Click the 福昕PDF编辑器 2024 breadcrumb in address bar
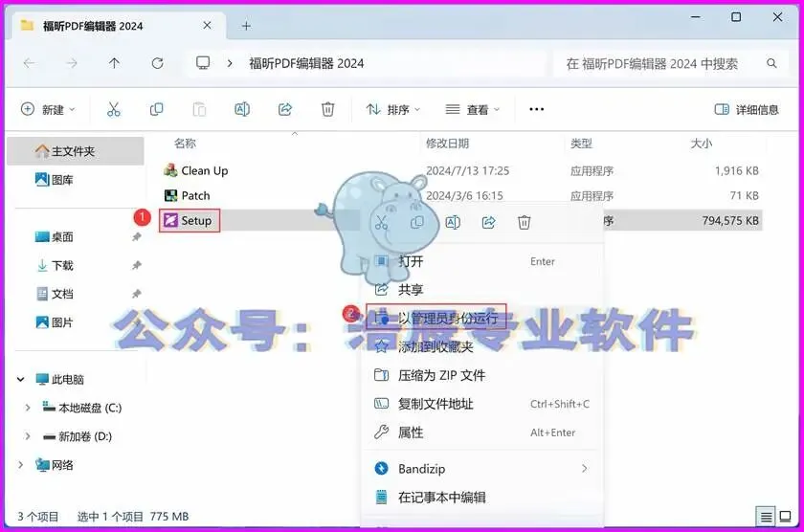 pos(306,63)
